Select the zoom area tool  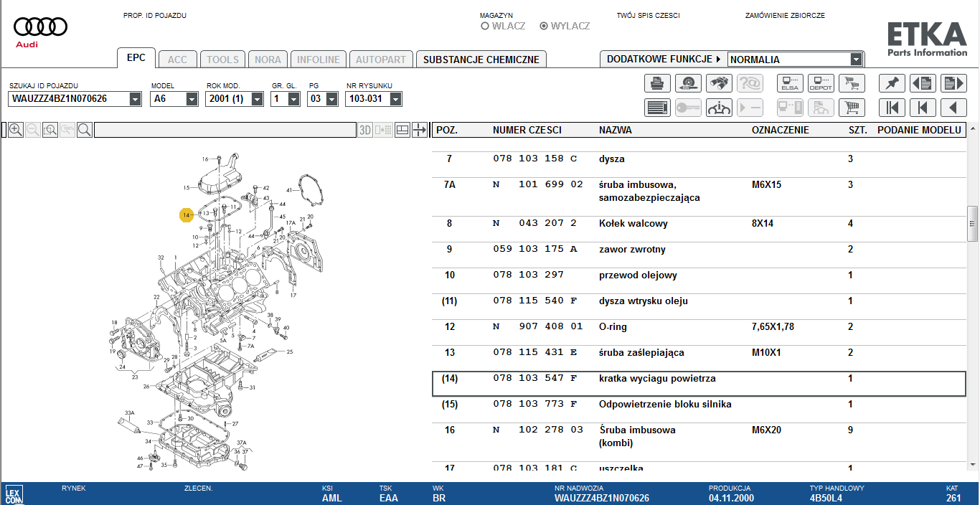50,130
